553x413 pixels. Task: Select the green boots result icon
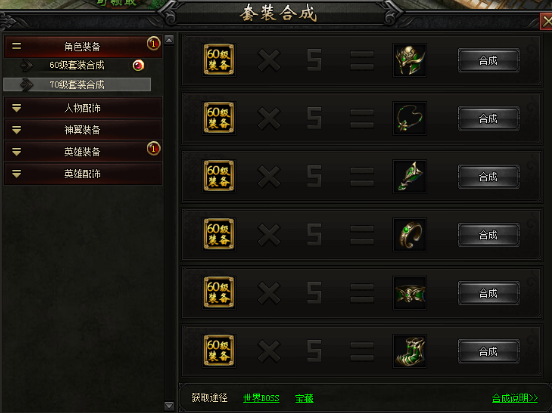click(x=409, y=351)
